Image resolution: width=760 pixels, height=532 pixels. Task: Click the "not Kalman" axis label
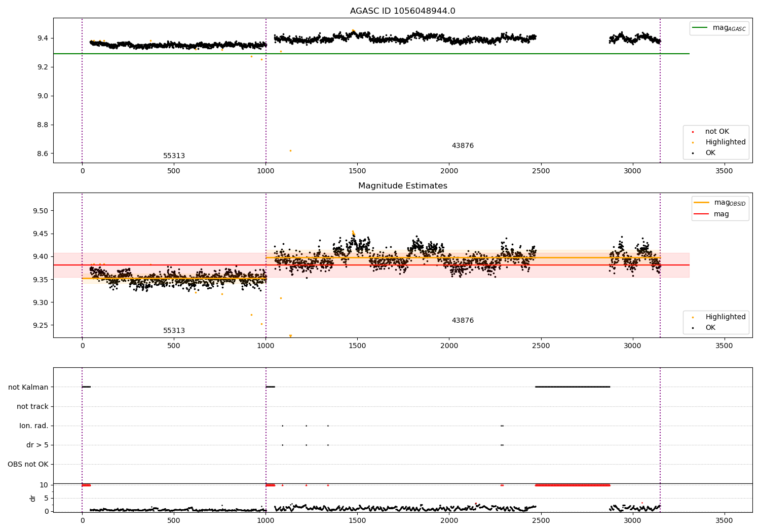coord(28,388)
